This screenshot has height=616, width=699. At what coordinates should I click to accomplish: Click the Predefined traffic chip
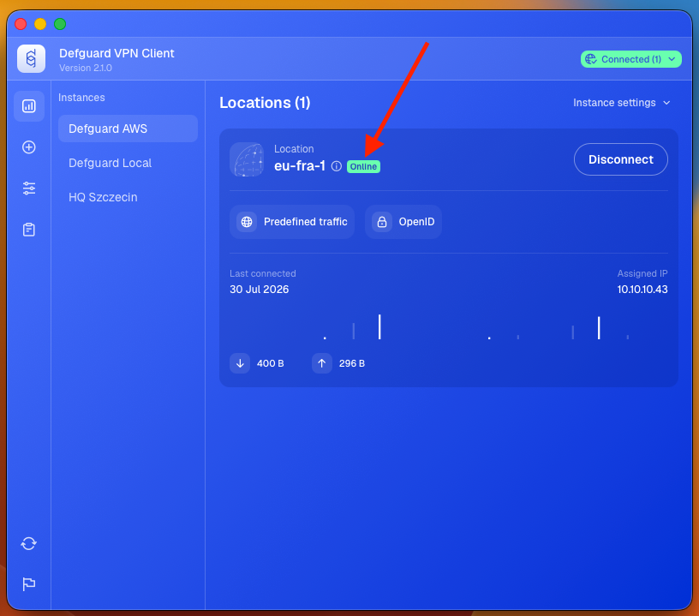292,222
